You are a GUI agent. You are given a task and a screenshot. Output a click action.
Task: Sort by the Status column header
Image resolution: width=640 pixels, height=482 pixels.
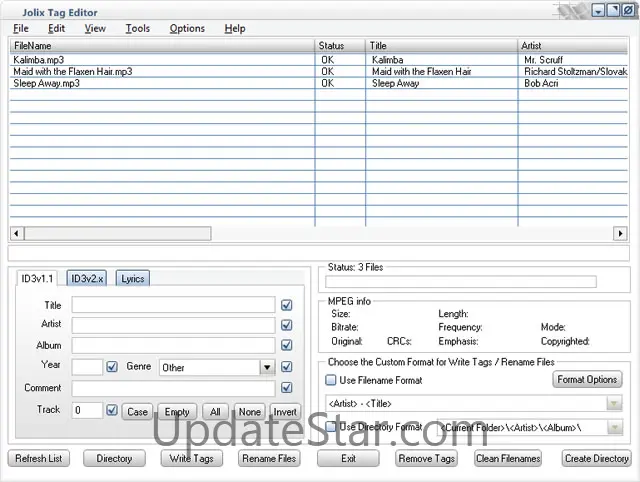pyautogui.click(x=340, y=46)
